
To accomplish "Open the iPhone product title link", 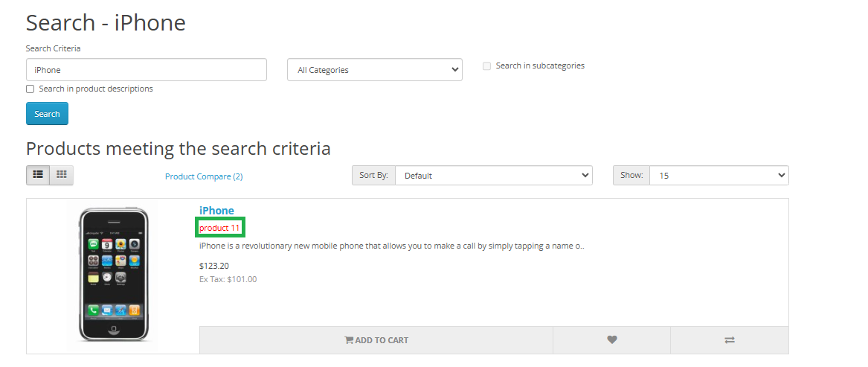I will point(216,211).
